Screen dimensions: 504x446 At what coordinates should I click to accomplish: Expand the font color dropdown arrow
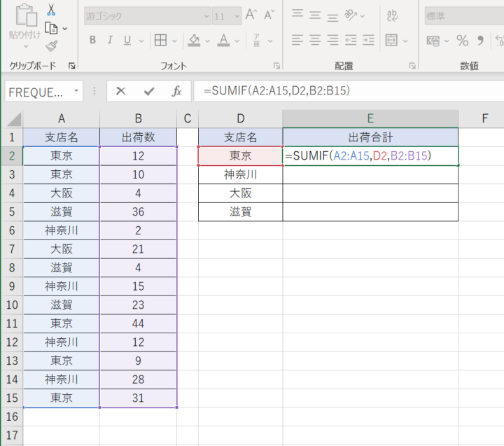click(x=237, y=41)
